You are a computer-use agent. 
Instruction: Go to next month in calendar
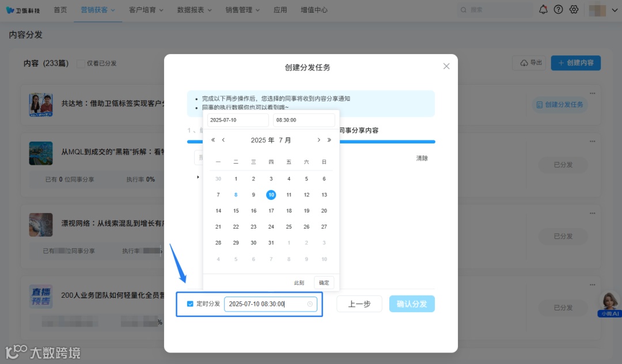[x=318, y=140]
